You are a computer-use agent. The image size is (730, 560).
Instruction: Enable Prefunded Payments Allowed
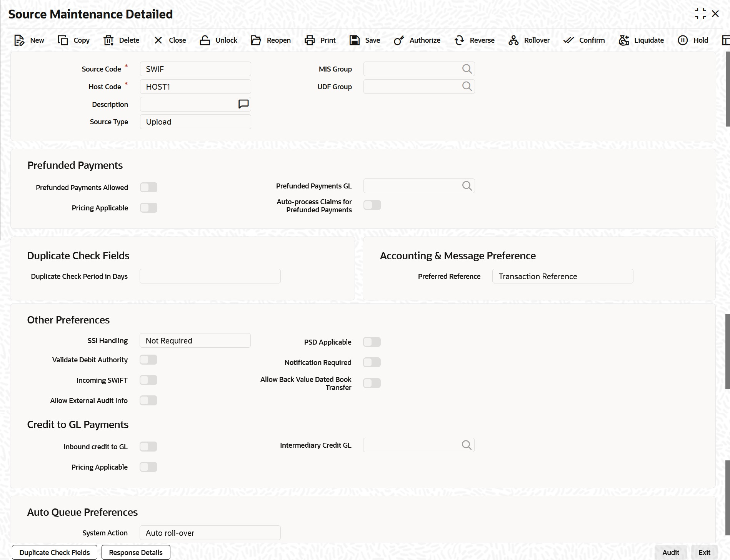click(148, 187)
